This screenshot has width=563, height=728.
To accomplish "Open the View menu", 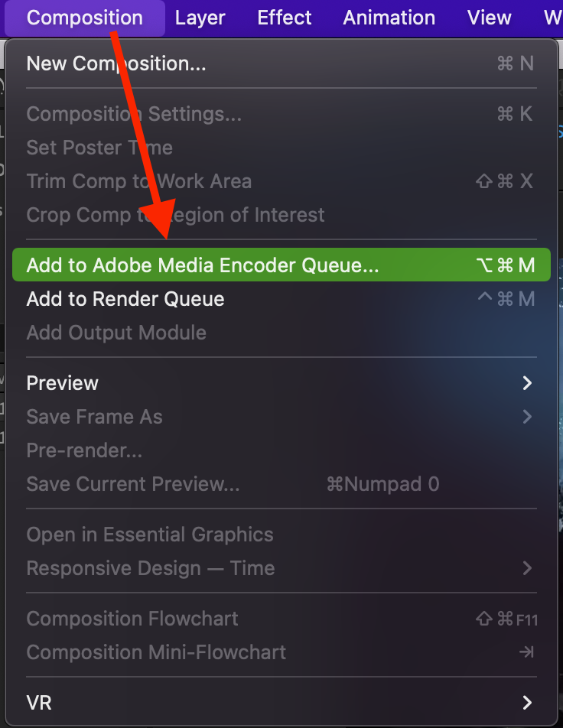I will pyautogui.click(x=489, y=18).
